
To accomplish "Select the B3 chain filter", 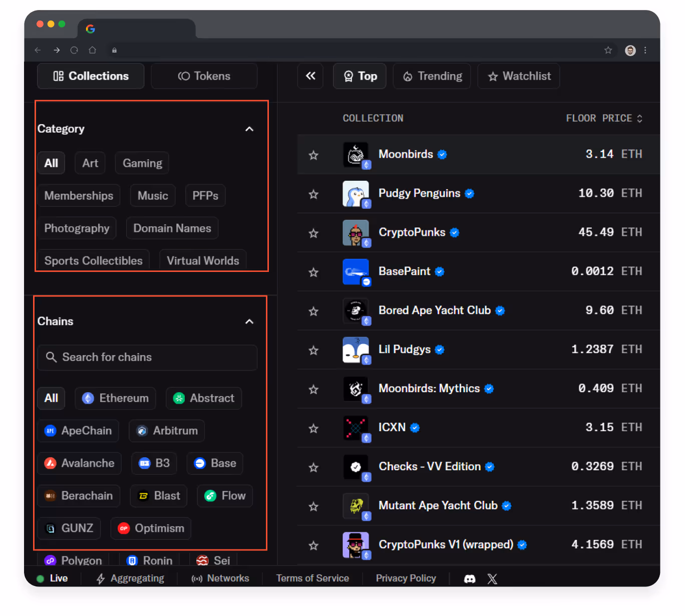I will click(154, 463).
